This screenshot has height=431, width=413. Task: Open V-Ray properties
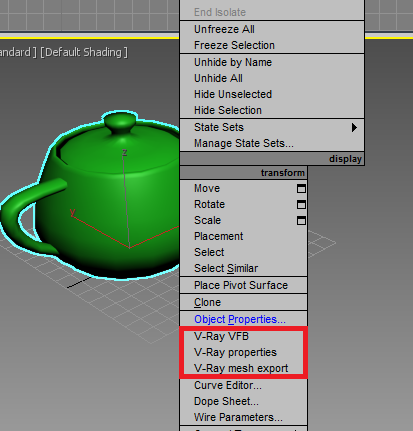click(x=243, y=352)
